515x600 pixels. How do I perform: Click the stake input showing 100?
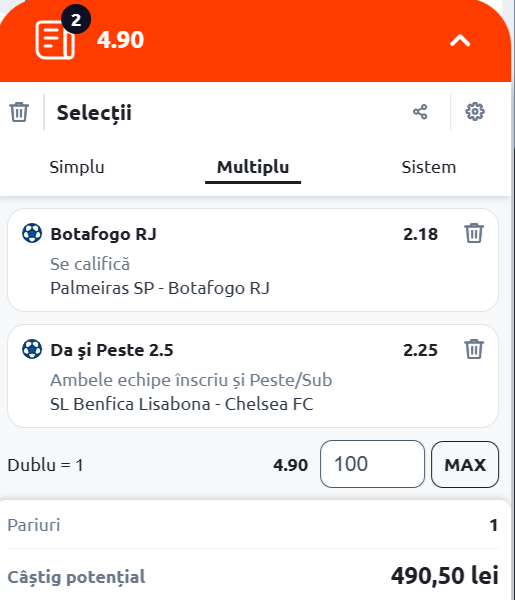click(x=372, y=464)
